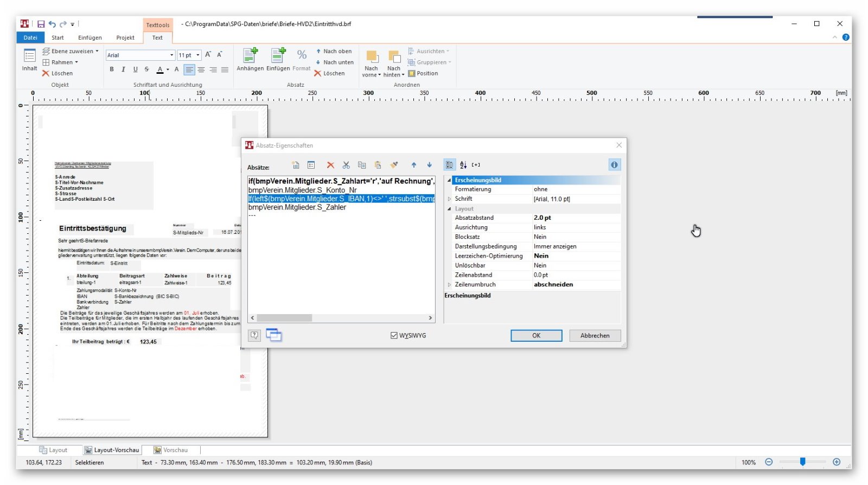868x485 pixels.
Task: Click the OK button
Action: (x=536, y=336)
